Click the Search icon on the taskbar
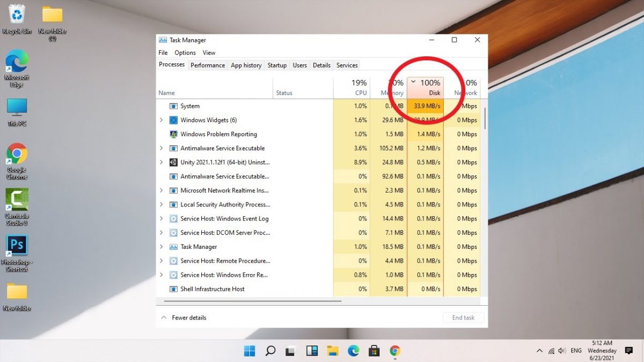Image resolution: width=644 pixels, height=362 pixels. click(x=270, y=351)
